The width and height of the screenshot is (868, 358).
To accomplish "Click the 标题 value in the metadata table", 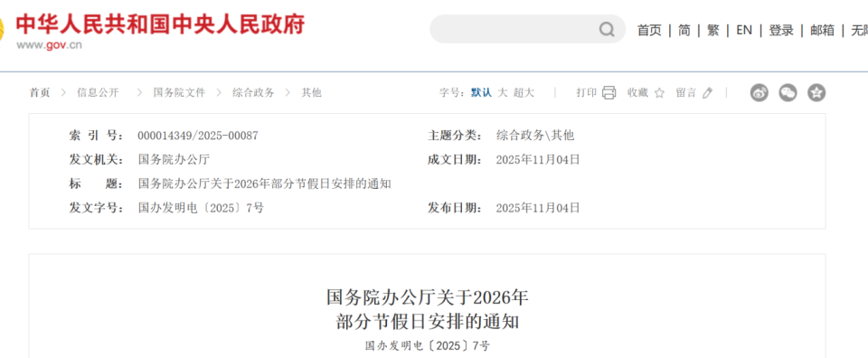I will [265, 184].
